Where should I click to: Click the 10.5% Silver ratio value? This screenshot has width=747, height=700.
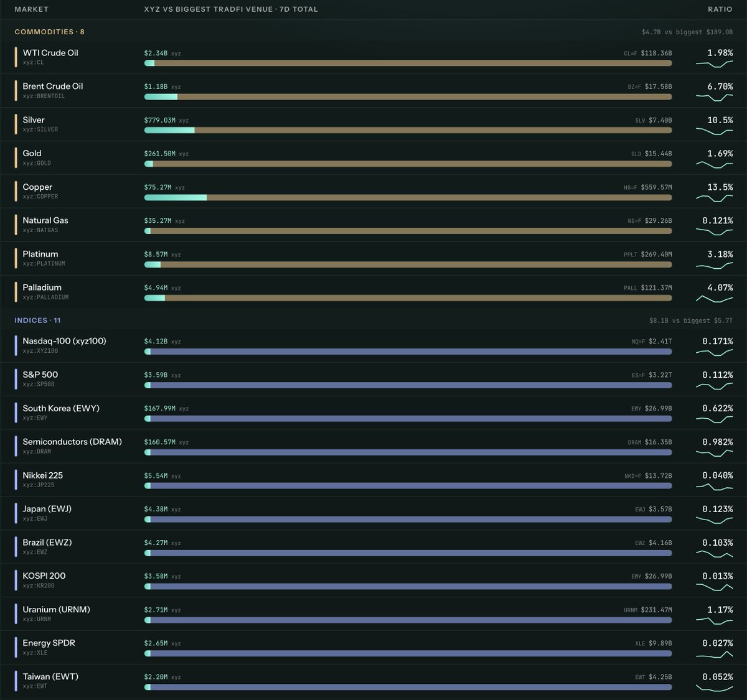coord(720,120)
